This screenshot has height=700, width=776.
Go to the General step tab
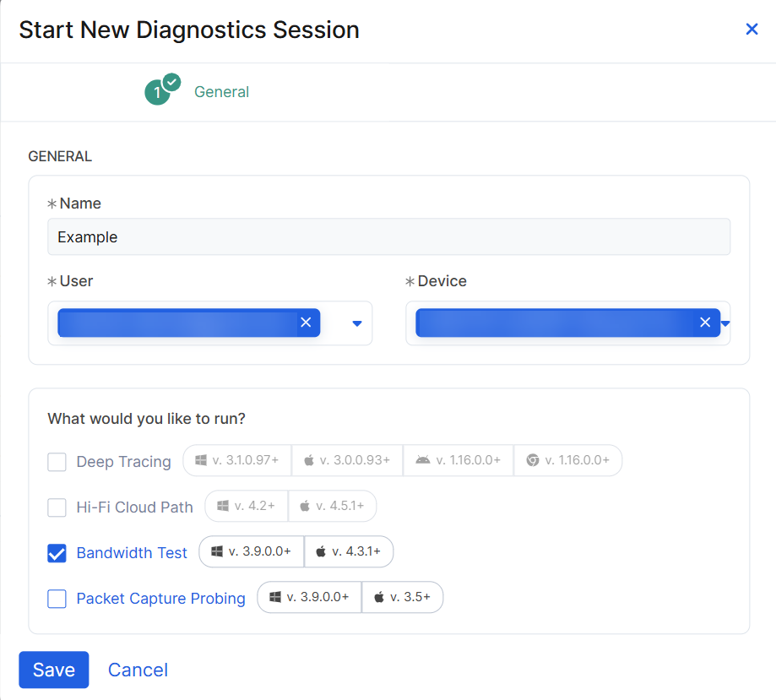tap(221, 92)
